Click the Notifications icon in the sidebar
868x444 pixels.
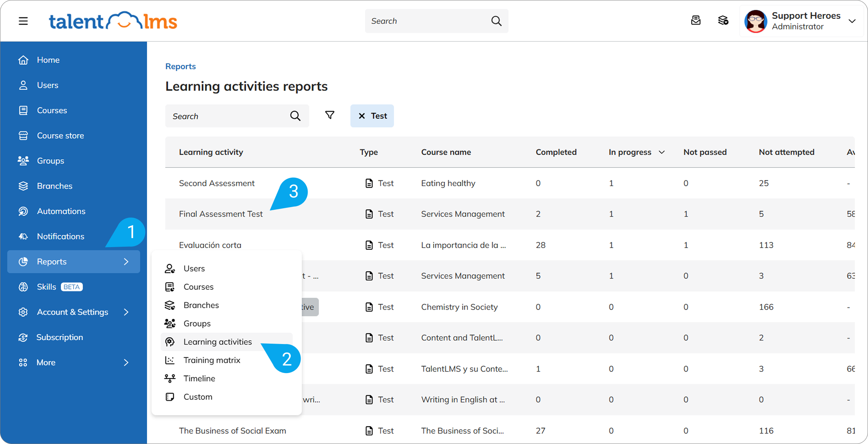[23, 237]
